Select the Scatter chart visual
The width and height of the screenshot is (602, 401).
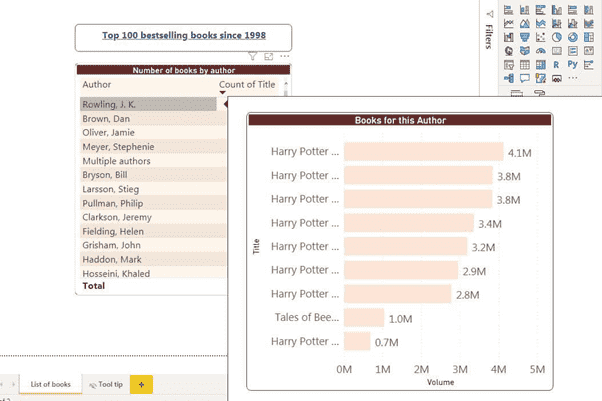(x=541, y=37)
